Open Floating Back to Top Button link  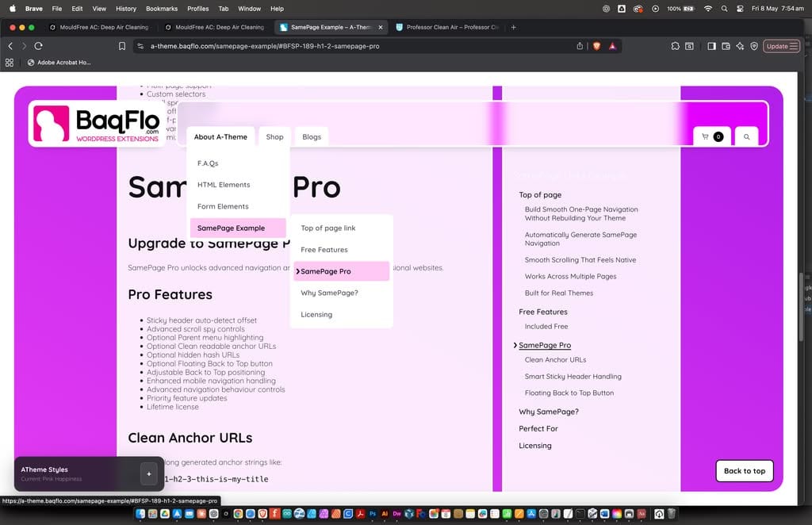[569, 393]
